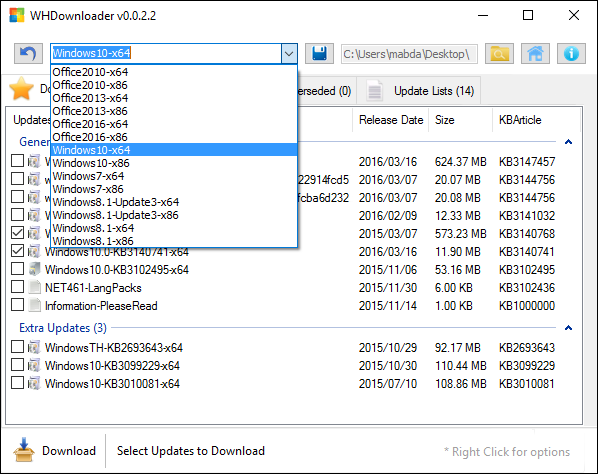Open the folder browse icon
Screen dimensions: 598x474
coord(499,53)
